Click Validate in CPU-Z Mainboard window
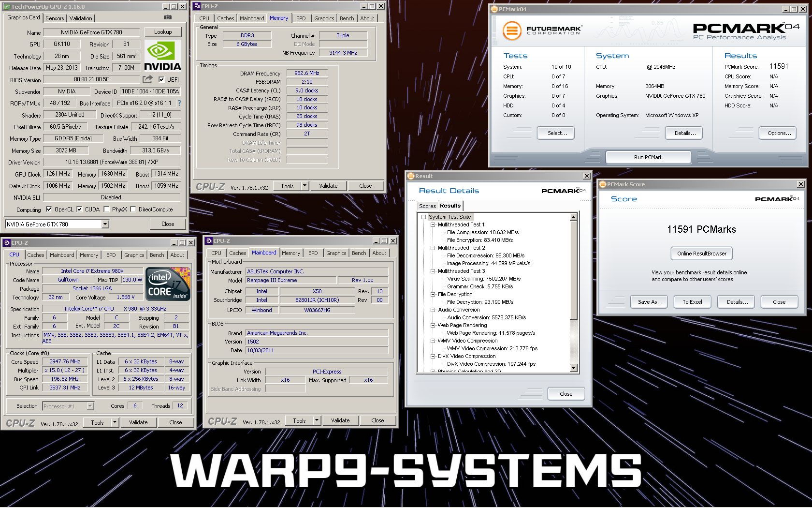 coord(340,420)
